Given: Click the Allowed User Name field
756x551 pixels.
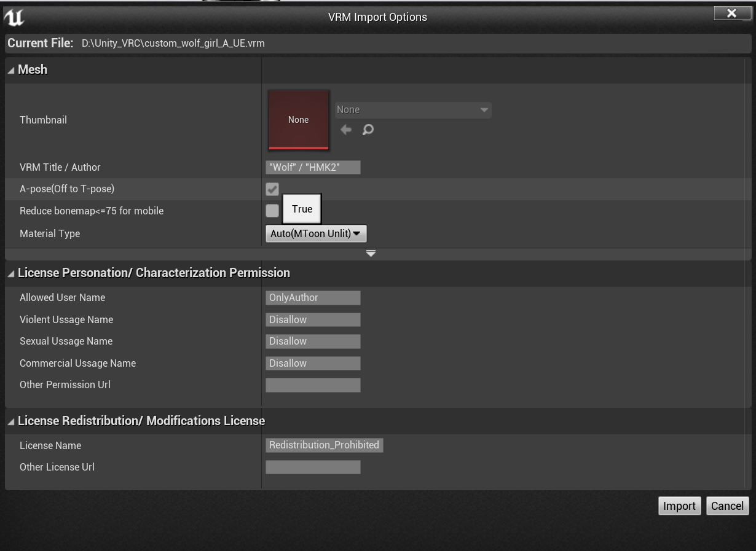Looking at the screenshot, I should point(313,298).
